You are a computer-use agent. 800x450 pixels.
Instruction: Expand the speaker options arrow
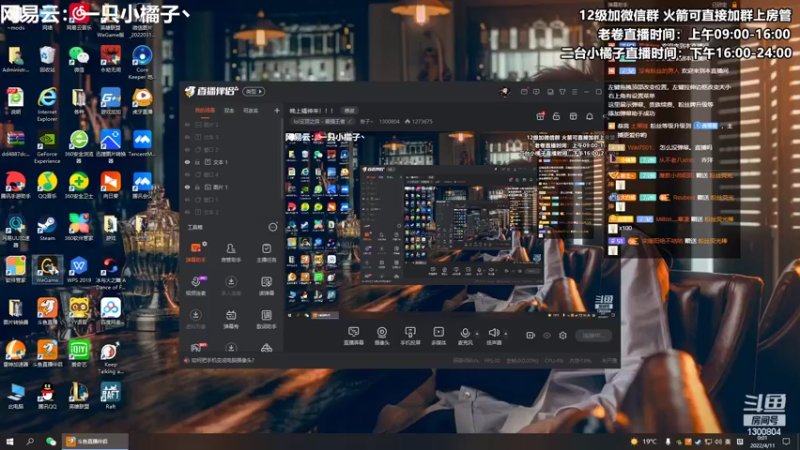coord(506,334)
